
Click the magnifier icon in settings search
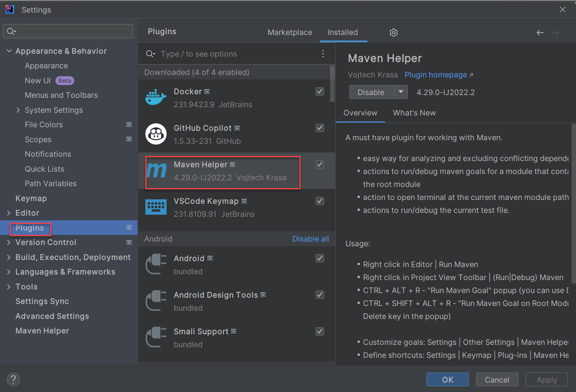point(11,31)
